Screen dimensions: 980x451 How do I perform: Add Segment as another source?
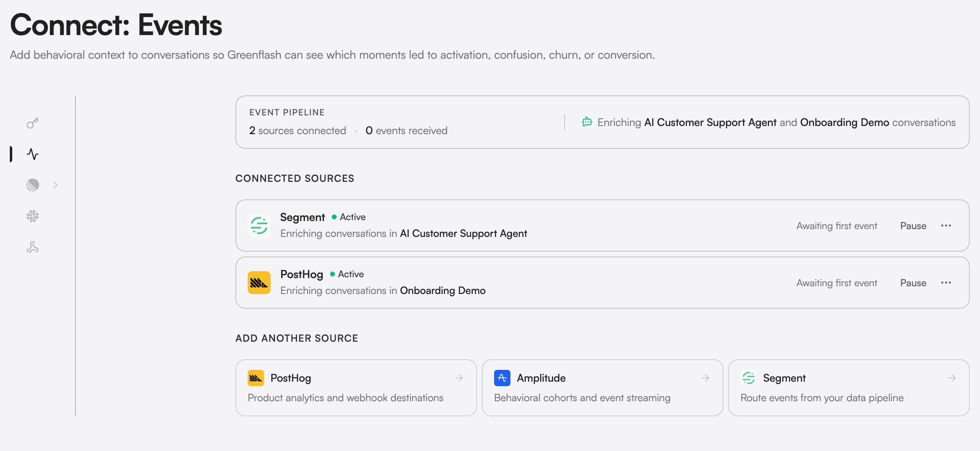[849, 388]
